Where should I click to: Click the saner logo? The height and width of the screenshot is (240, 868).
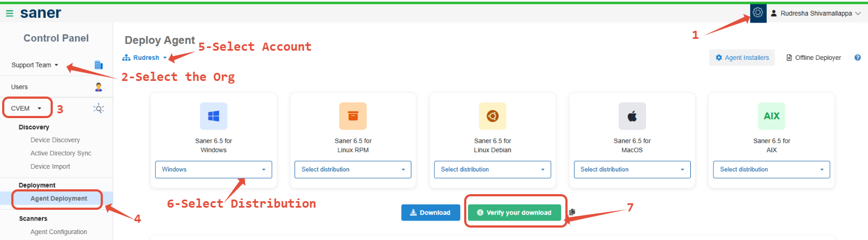pos(40,13)
